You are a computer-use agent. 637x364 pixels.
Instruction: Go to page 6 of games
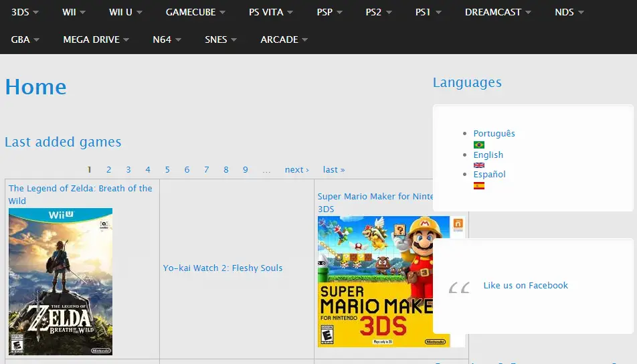click(x=187, y=170)
